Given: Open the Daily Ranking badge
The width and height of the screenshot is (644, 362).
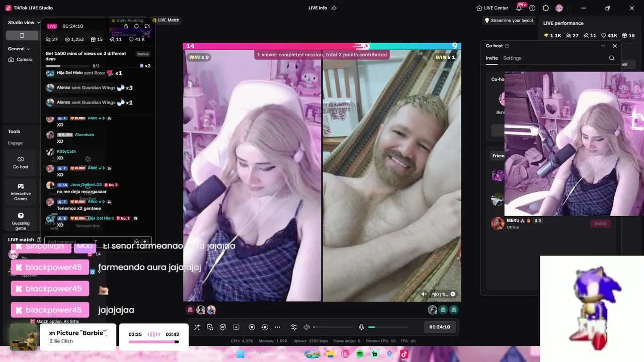Looking at the screenshot, I should point(128,21).
